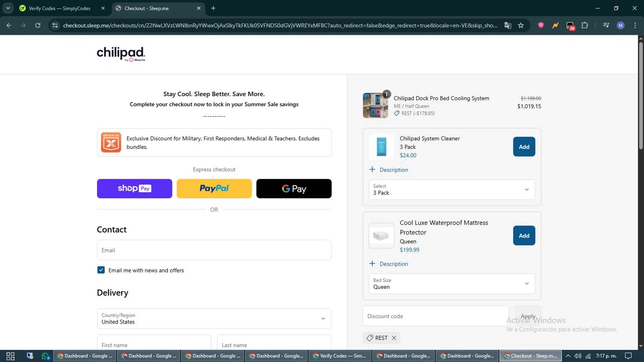644x362 pixels.
Task: Click the Discount code field
Action: click(436, 316)
